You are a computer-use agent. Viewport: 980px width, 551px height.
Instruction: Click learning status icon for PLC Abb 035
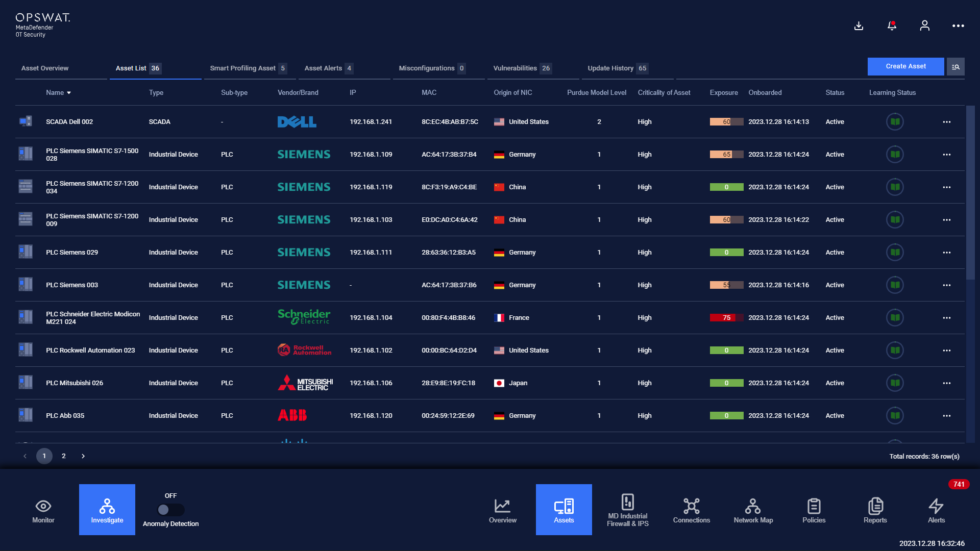click(x=895, y=415)
